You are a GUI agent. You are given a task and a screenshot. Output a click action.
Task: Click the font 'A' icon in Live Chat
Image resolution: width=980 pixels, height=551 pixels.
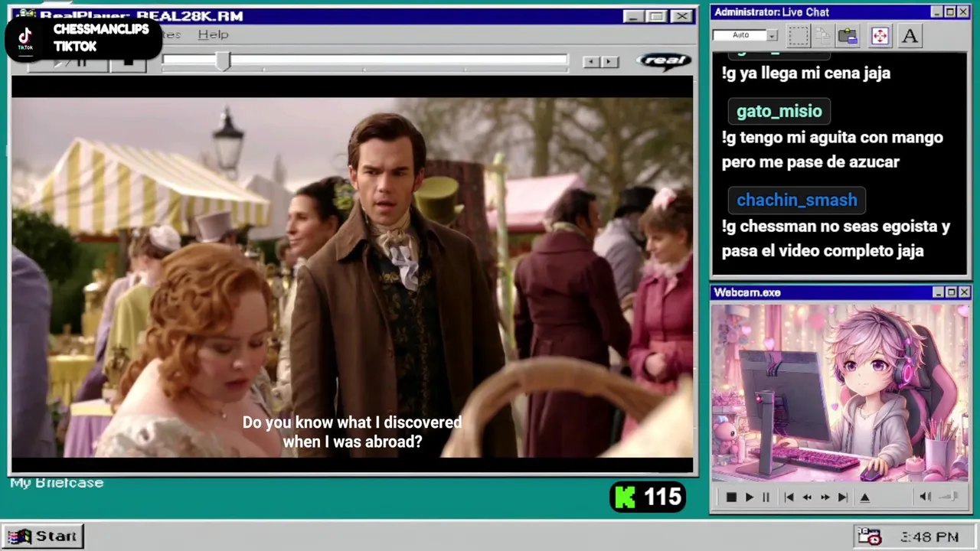(x=910, y=36)
